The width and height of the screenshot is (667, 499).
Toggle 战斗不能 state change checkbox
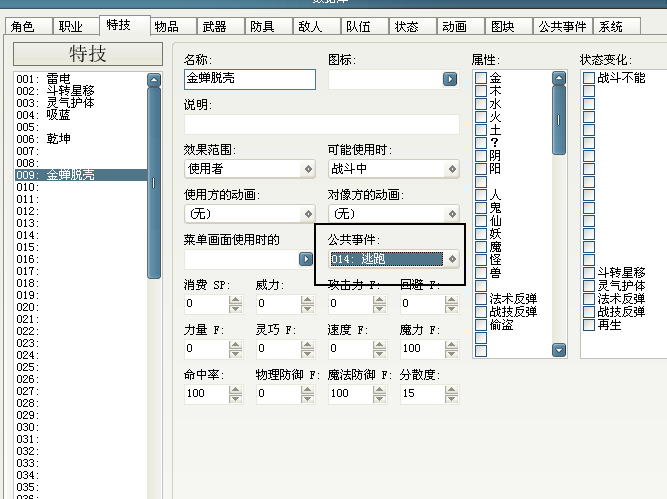[x=589, y=78]
